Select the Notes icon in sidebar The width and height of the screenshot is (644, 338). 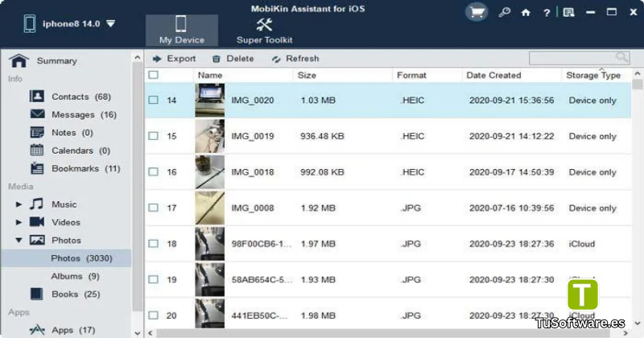[x=37, y=132]
